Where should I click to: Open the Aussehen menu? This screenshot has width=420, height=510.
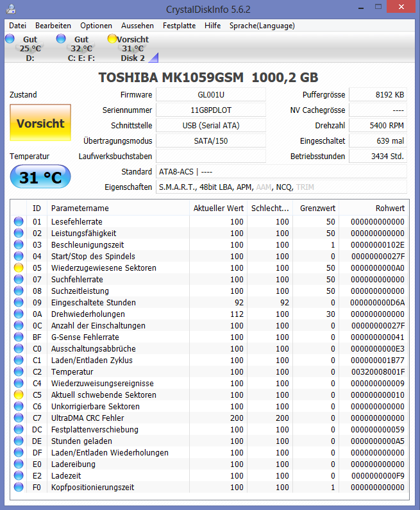(x=137, y=26)
